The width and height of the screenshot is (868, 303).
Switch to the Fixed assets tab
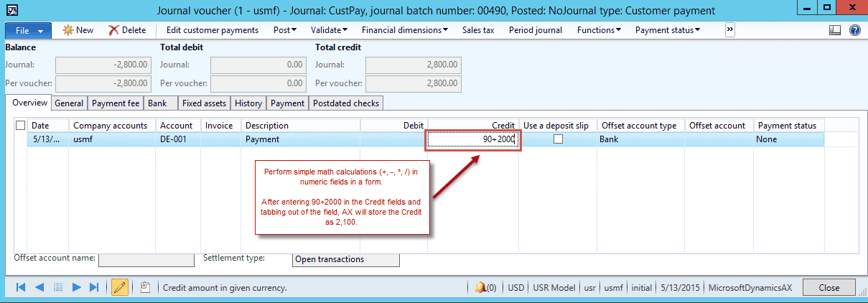coord(205,103)
